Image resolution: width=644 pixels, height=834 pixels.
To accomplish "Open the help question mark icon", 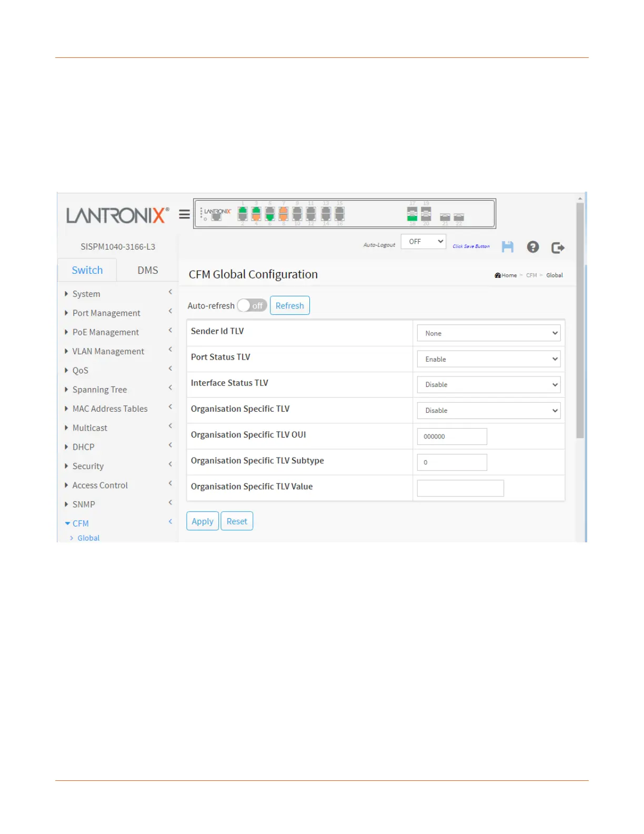I will click(533, 247).
